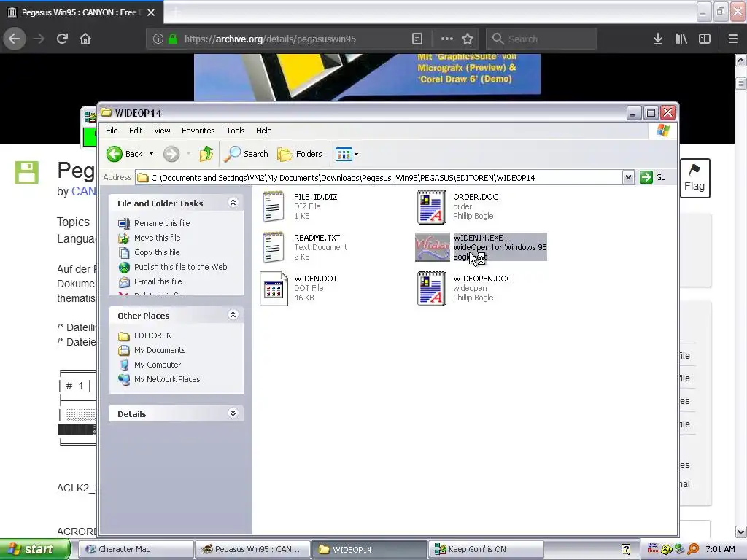Image resolution: width=747 pixels, height=560 pixels.
Task: Click browser reload button
Action: coord(63,39)
